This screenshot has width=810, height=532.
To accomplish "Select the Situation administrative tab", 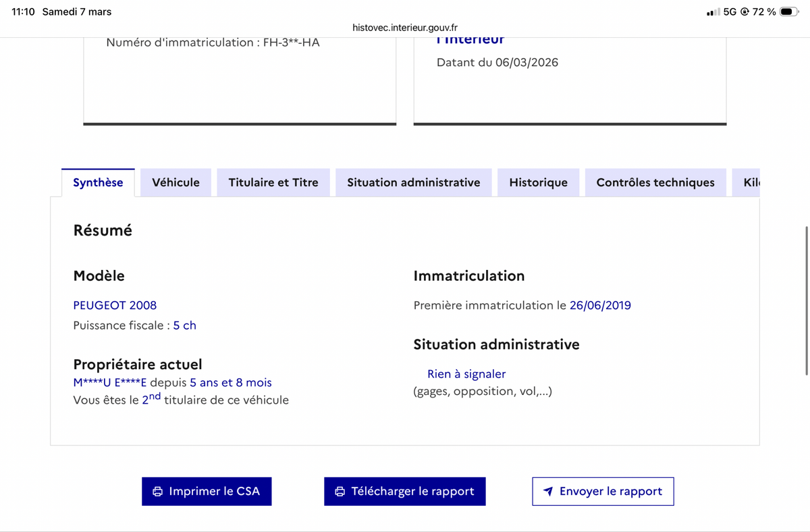I will tap(414, 182).
